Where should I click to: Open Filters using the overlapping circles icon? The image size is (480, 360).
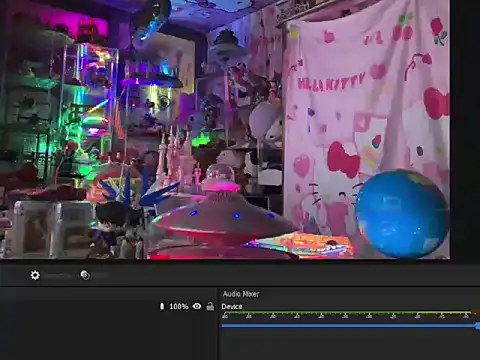85,275
